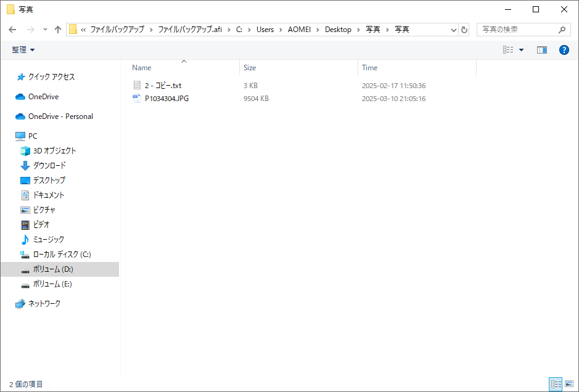Click the view layout icon

click(x=508, y=49)
